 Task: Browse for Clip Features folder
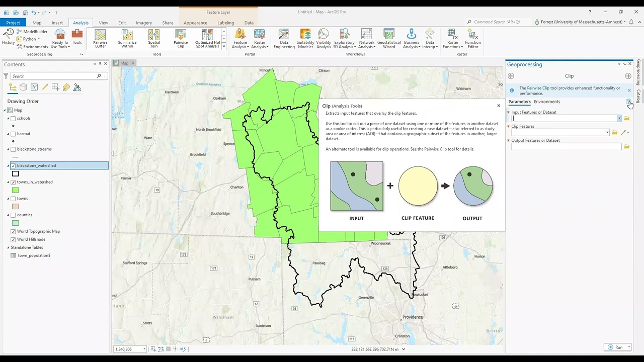[x=615, y=133]
